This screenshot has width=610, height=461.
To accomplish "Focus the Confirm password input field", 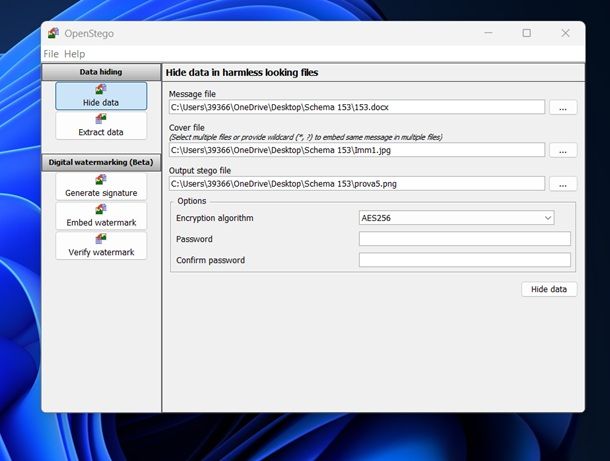I will tap(465, 260).
